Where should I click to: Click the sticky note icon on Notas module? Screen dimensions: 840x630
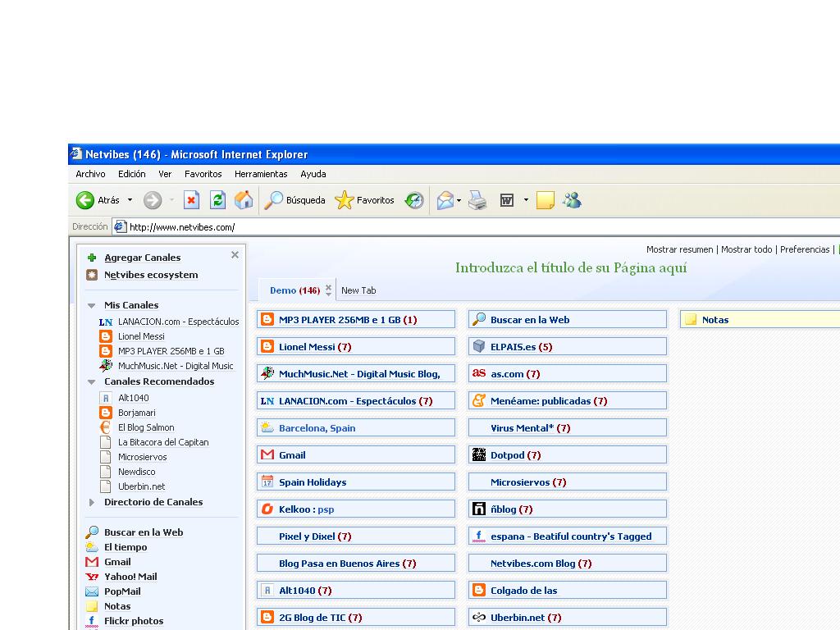pyautogui.click(x=691, y=320)
